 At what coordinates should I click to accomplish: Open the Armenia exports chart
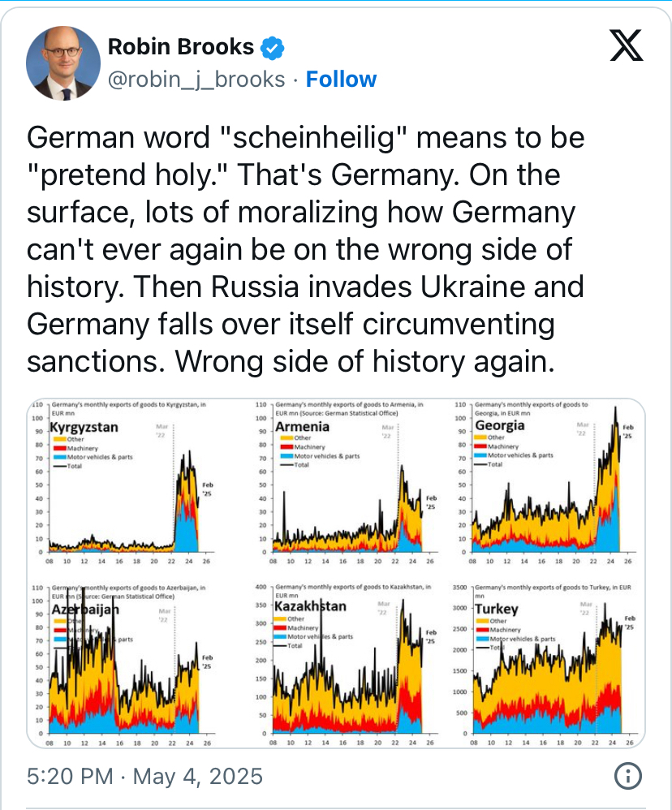349,484
